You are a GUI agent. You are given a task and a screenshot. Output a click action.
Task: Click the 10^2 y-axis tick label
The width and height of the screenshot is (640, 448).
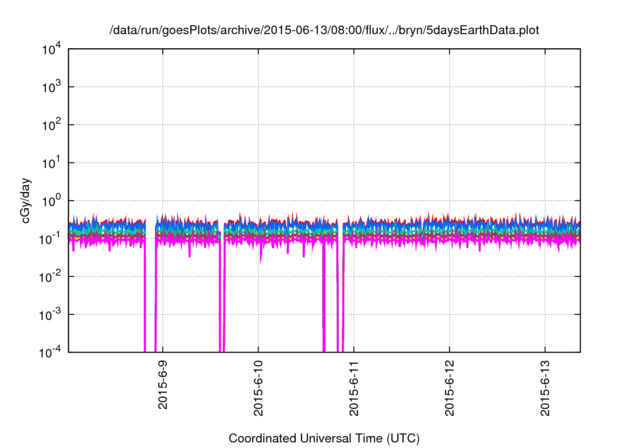[51, 125]
